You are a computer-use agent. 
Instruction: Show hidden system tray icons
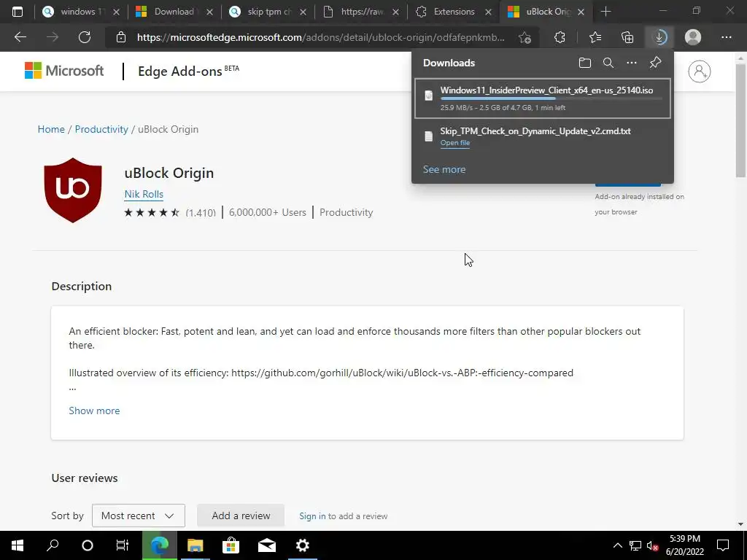[617, 545]
